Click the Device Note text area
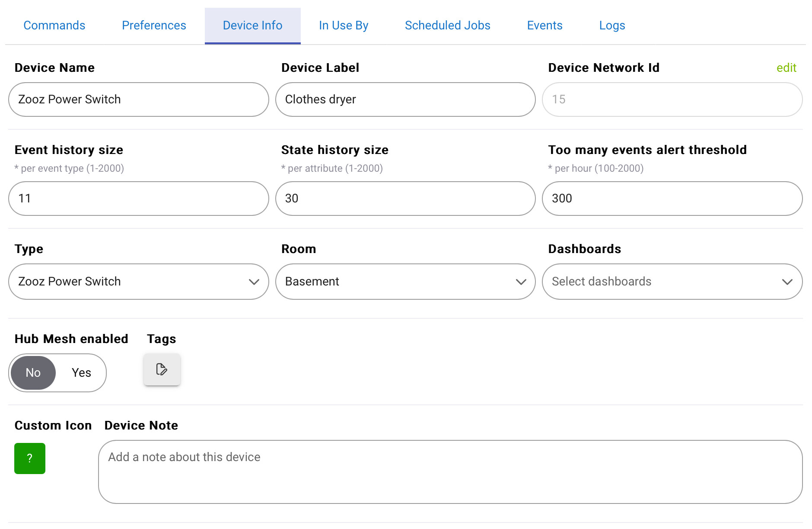The height and width of the screenshot is (529, 812). [450, 472]
